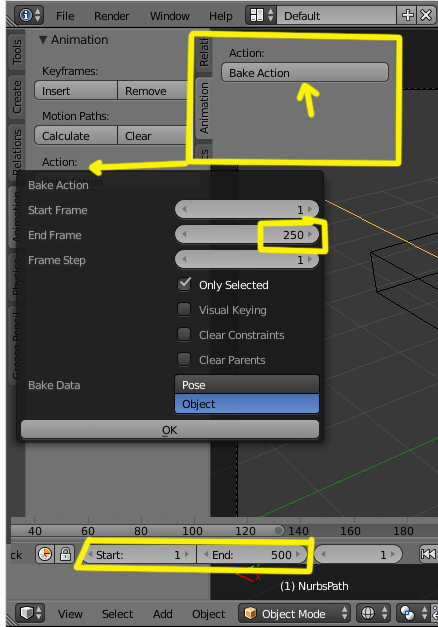
Task: Click the screen layout browse icon
Action: click(x=261, y=16)
